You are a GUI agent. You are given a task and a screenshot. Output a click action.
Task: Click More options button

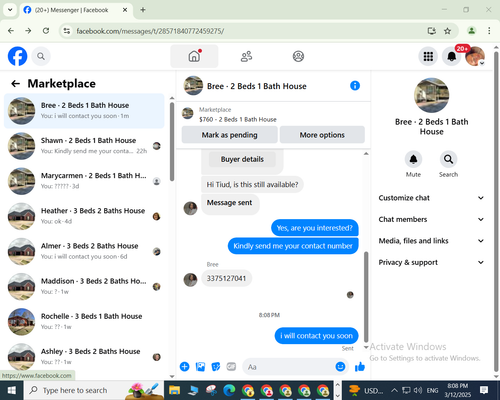(x=322, y=135)
